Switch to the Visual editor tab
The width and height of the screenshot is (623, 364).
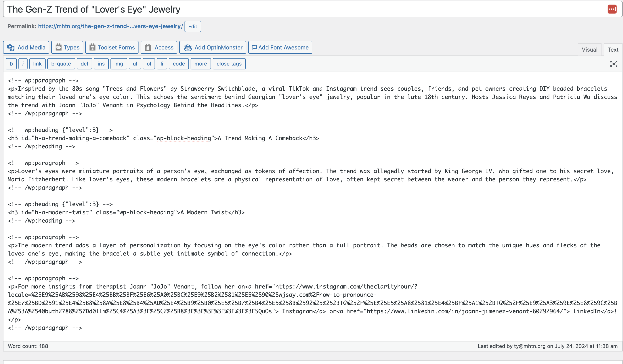589,49
